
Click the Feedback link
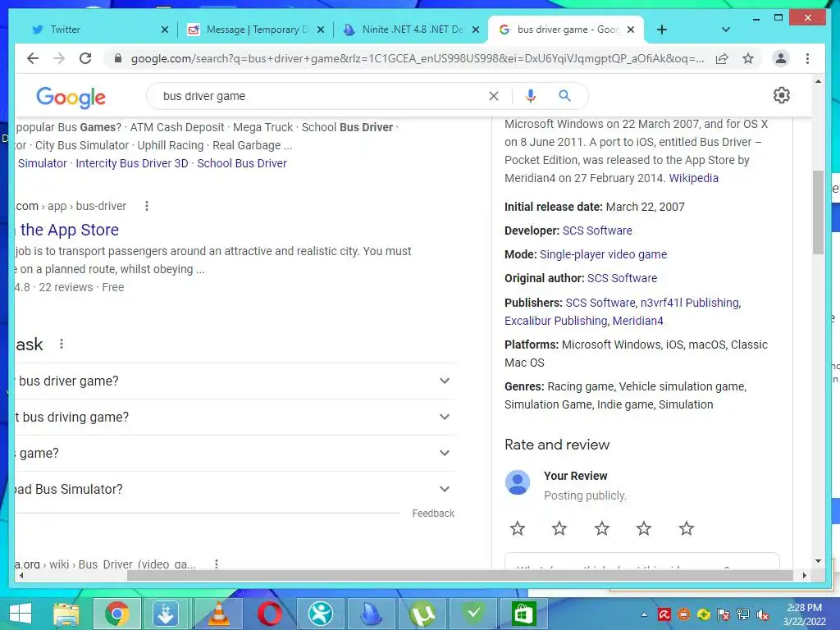tap(433, 514)
